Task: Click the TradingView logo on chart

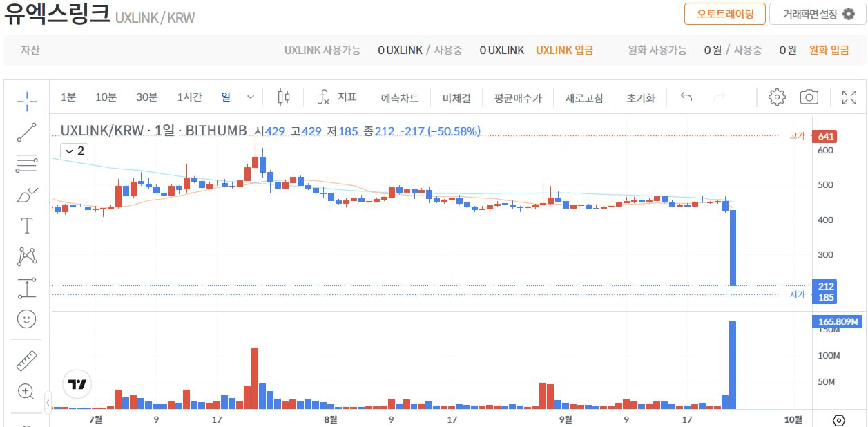Action: click(x=77, y=385)
